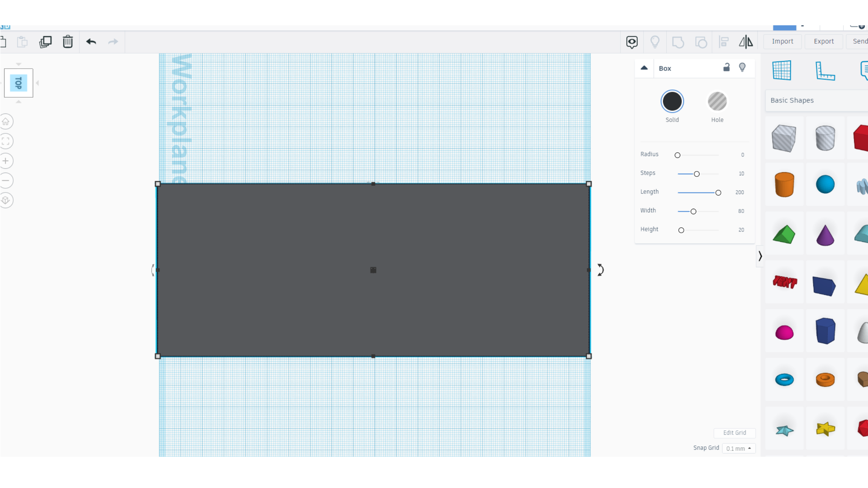Delete the shape with trash icon
Image resolution: width=868 pixels, height=488 pixels.
(68, 42)
